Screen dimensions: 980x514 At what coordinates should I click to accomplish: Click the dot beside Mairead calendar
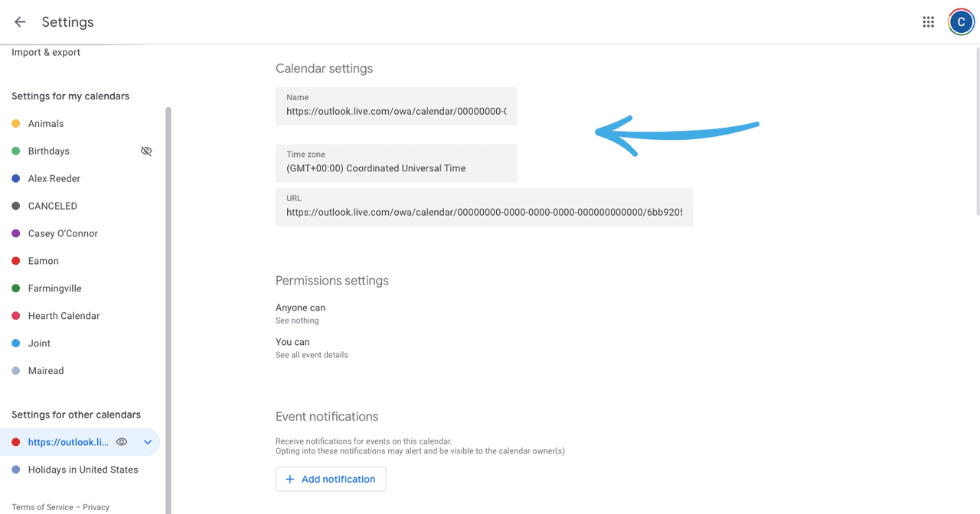coord(17,370)
